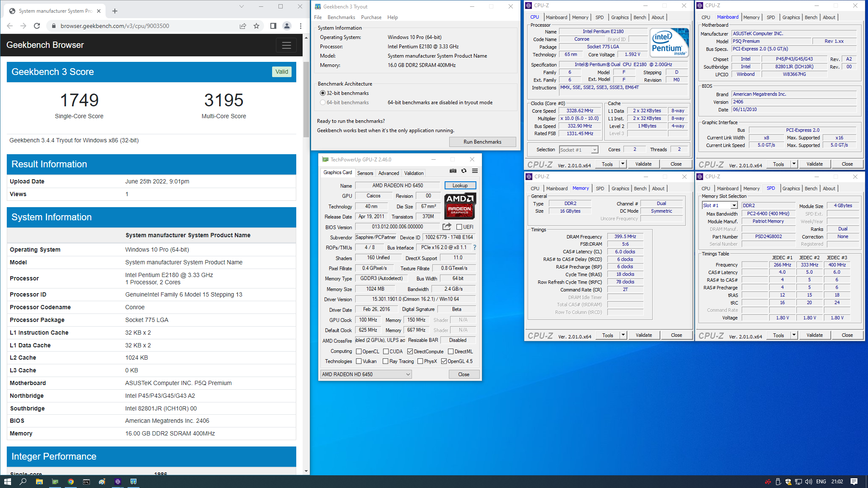Screen dimensions: 868x488
Task: Go back to the previous page
Action: click(x=10, y=26)
